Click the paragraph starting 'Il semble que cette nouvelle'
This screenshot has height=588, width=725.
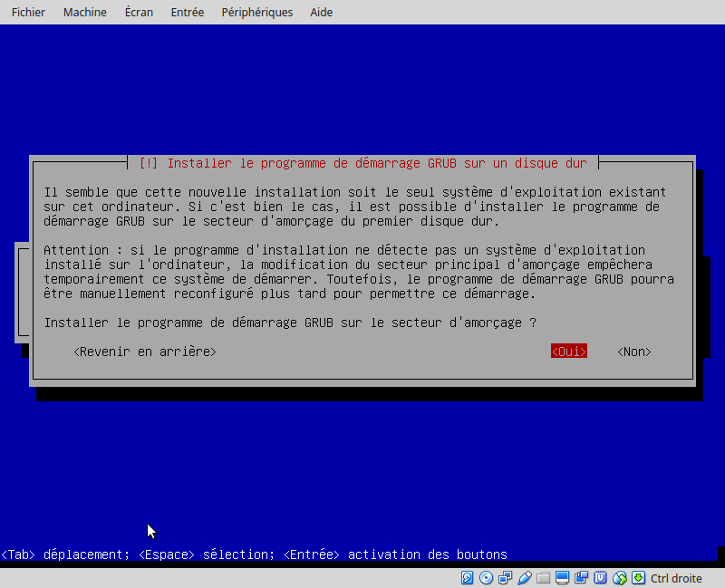pyautogui.click(x=355, y=207)
